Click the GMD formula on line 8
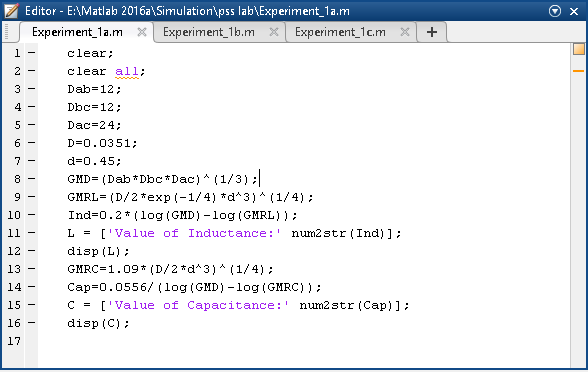The height and width of the screenshot is (372, 588). point(162,179)
